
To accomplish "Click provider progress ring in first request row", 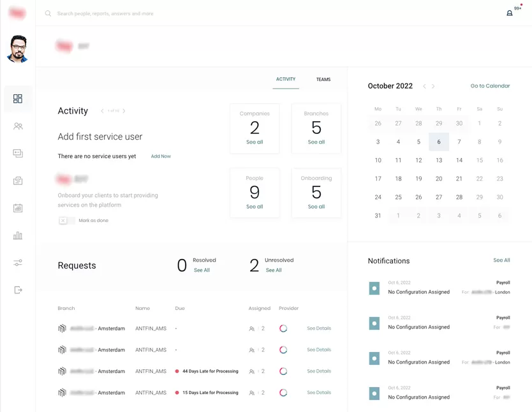I will click(283, 328).
